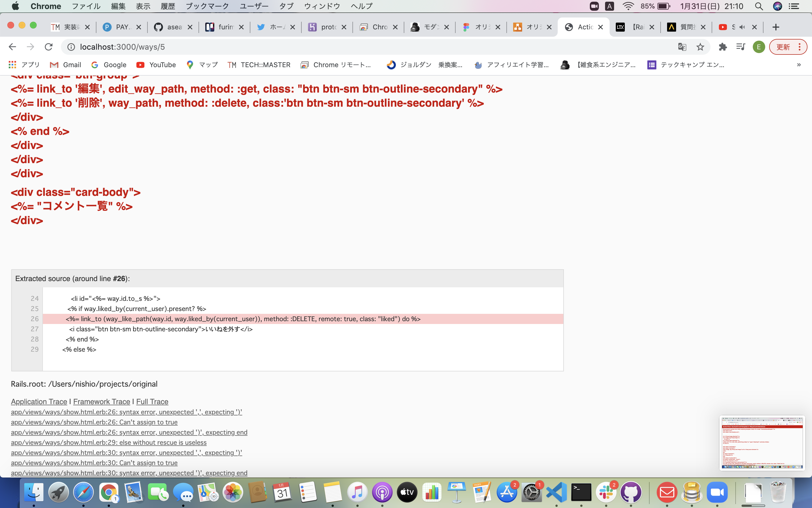This screenshot has height=508, width=812.
Task: Open Launchpad from the Dock
Action: click(x=58, y=492)
